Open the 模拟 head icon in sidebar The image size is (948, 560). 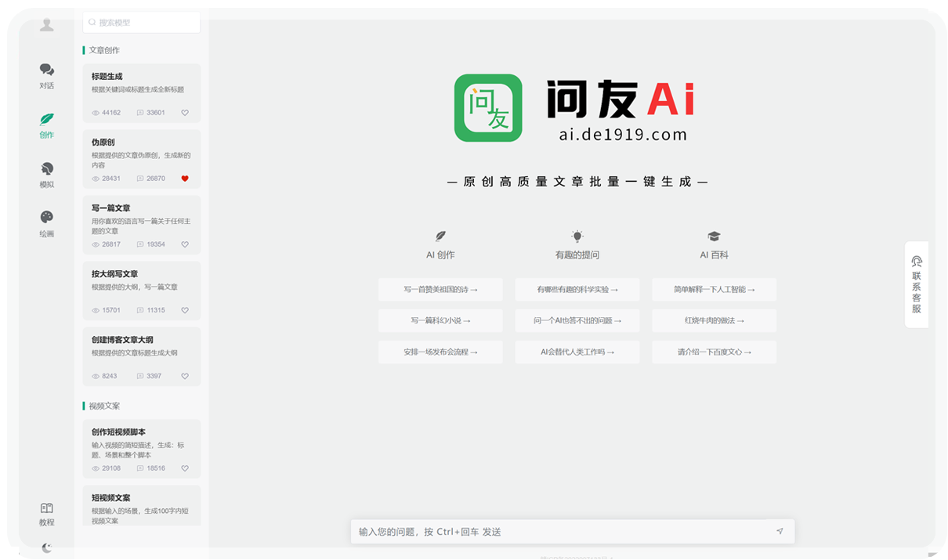[x=47, y=169]
